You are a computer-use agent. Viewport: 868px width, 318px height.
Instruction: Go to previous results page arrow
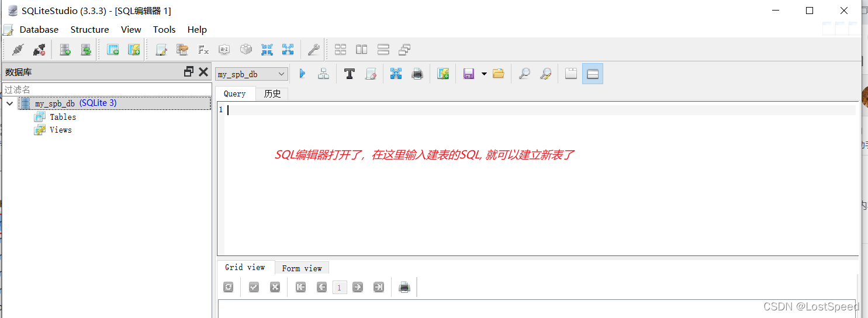(x=321, y=287)
